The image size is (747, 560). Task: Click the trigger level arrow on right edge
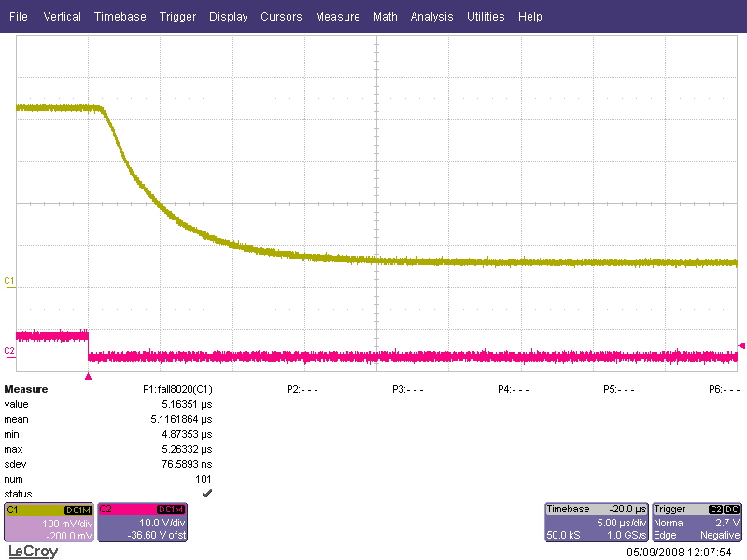[741, 345]
